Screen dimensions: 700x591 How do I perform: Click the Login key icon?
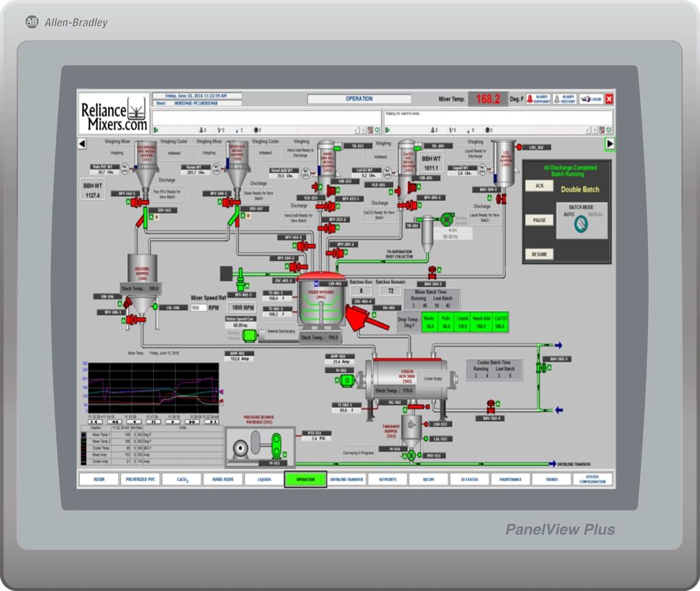pos(591,99)
